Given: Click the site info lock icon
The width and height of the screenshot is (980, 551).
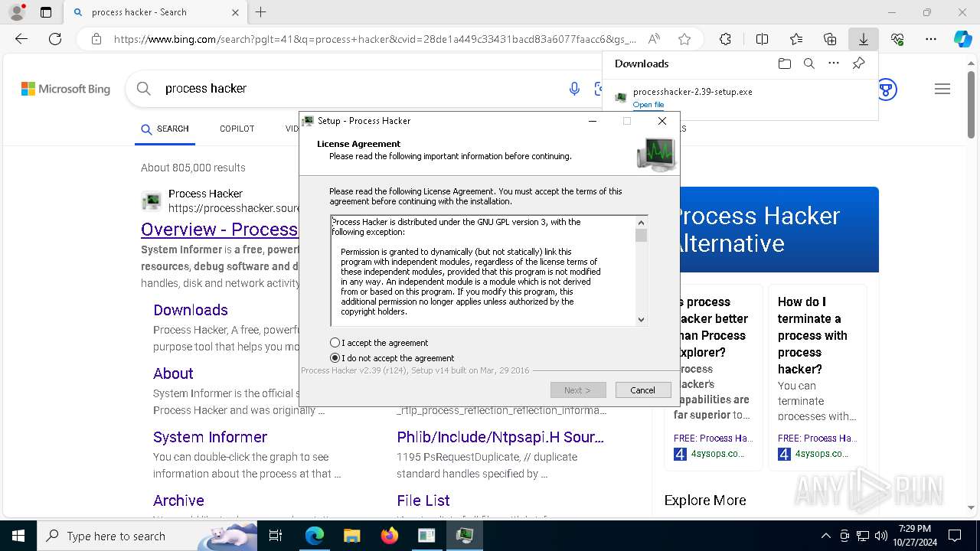Looking at the screenshot, I should click(x=96, y=39).
